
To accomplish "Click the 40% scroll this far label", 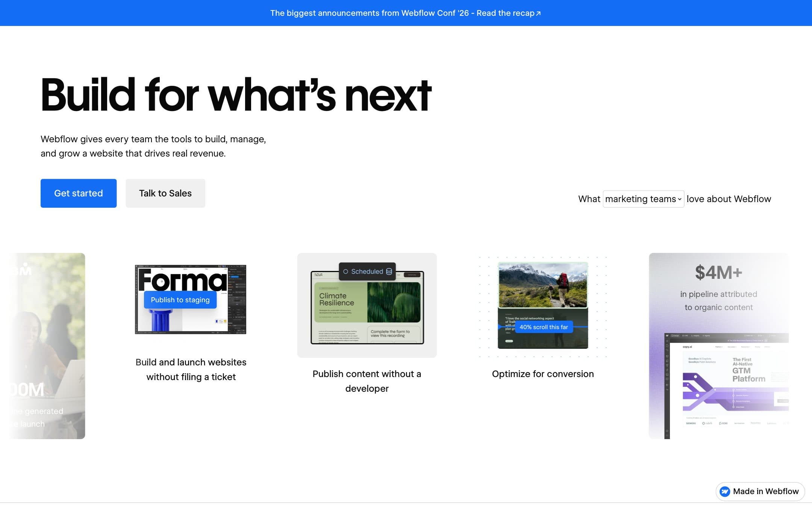I will [x=544, y=327].
